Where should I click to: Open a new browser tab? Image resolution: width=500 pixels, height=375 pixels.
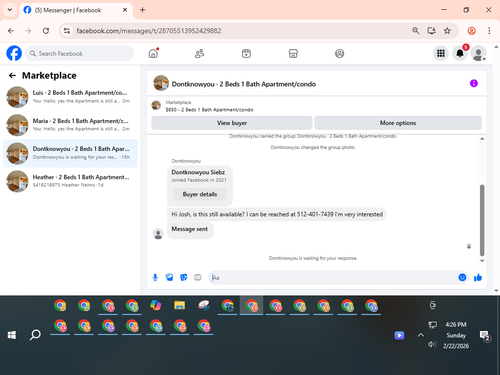tap(142, 10)
